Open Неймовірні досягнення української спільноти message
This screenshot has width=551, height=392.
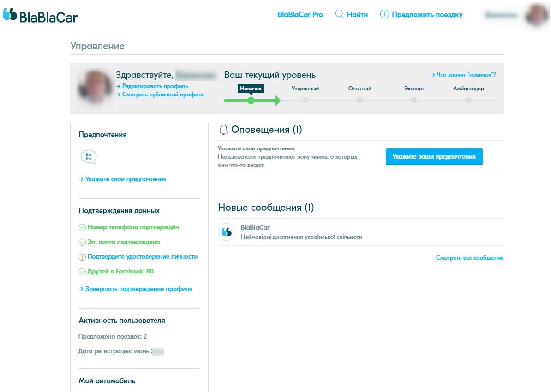pyautogui.click(x=301, y=237)
